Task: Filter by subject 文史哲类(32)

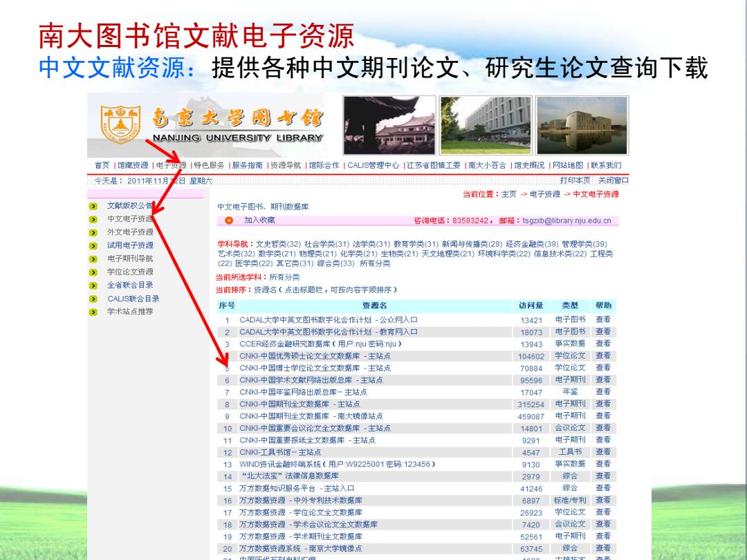Action: coord(278,244)
